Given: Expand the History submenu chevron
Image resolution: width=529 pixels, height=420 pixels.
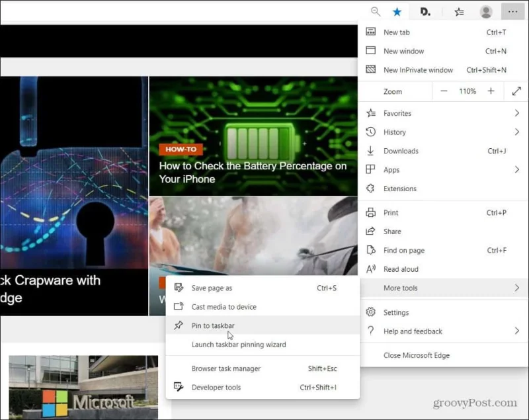Looking at the screenshot, I should tap(517, 132).
